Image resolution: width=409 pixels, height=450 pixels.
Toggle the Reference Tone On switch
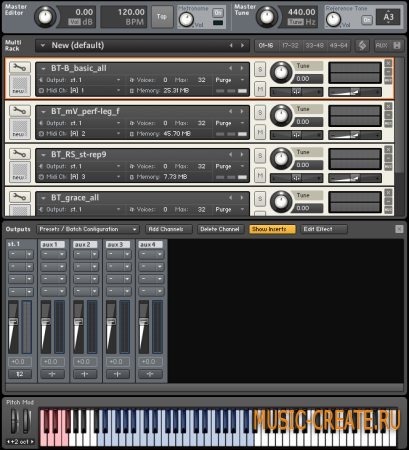367,20
